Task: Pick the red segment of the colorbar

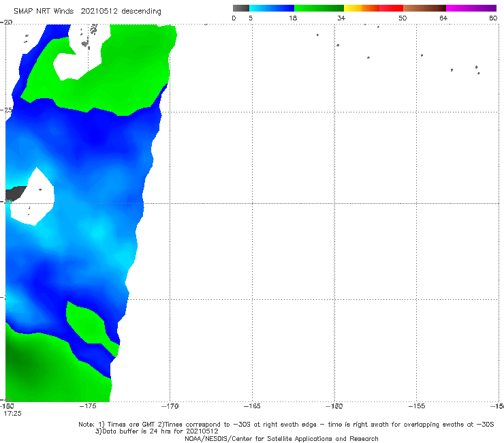Action: point(391,8)
